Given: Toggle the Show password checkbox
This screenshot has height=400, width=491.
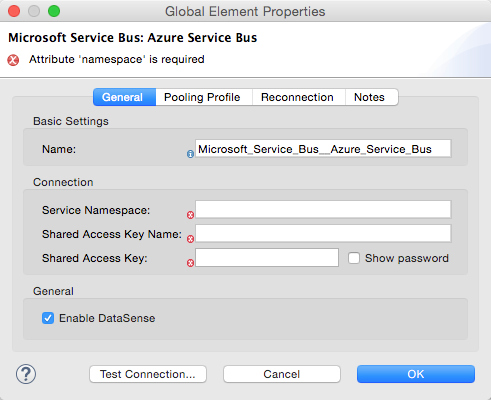Looking at the screenshot, I should tap(354, 258).
